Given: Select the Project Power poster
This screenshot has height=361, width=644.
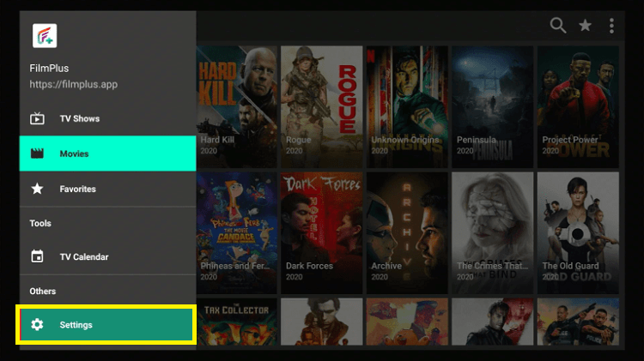Looking at the screenshot, I should [x=578, y=106].
